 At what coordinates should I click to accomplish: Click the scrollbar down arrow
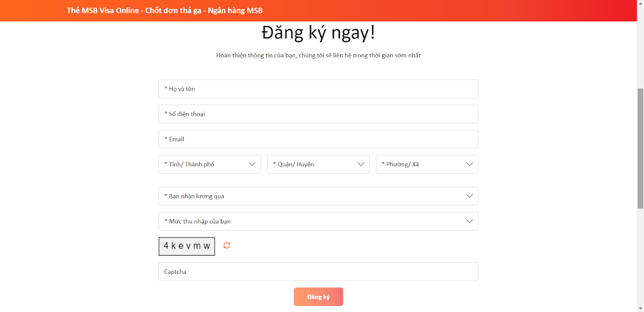[640, 308]
